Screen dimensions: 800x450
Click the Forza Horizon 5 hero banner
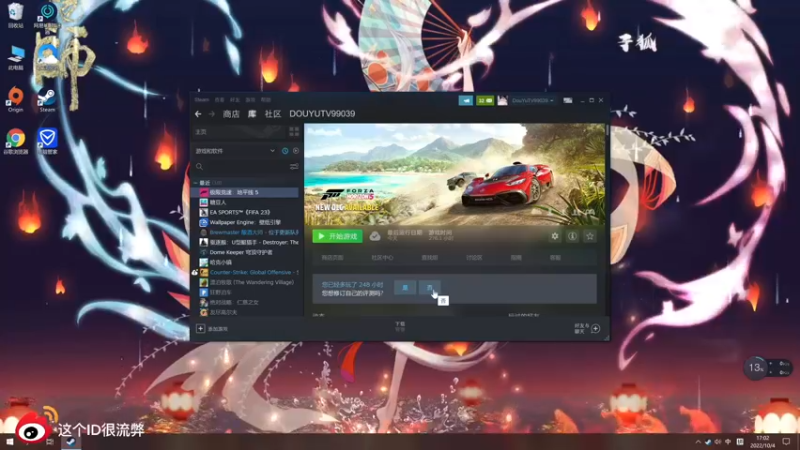click(x=455, y=174)
